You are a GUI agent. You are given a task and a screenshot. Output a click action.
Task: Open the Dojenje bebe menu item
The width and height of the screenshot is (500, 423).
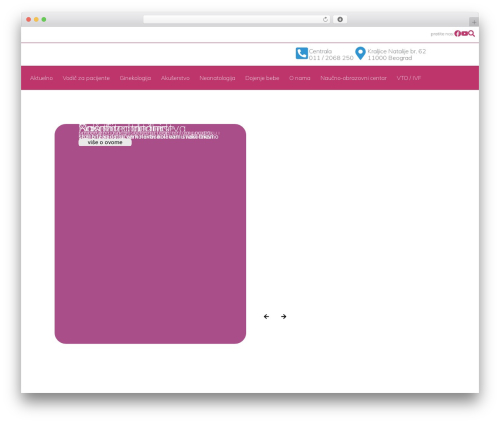[x=262, y=78]
